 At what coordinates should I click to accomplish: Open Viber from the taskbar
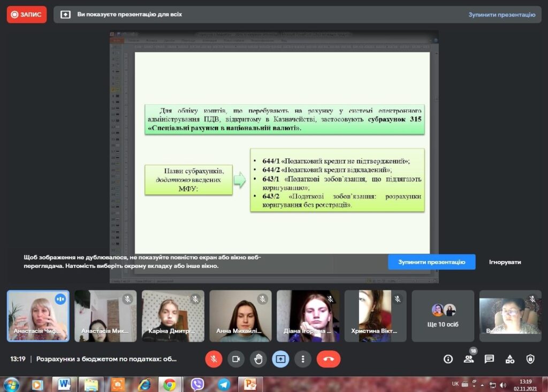197,385
